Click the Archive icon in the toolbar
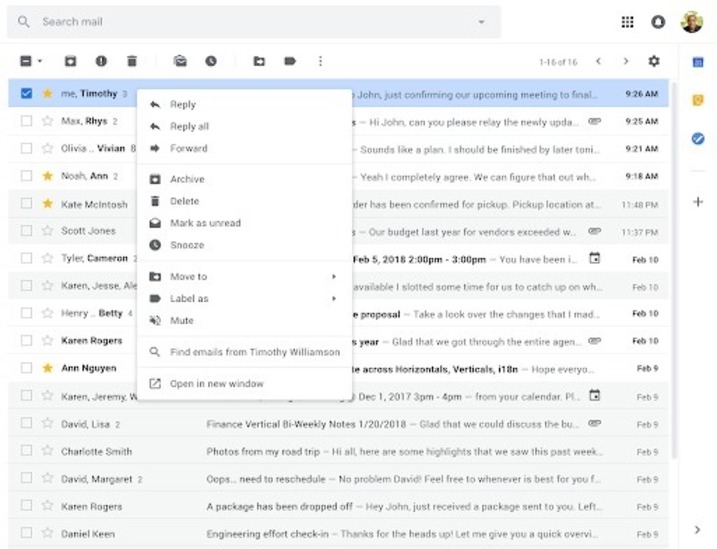The width and height of the screenshot is (717, 549). [70, 61]
